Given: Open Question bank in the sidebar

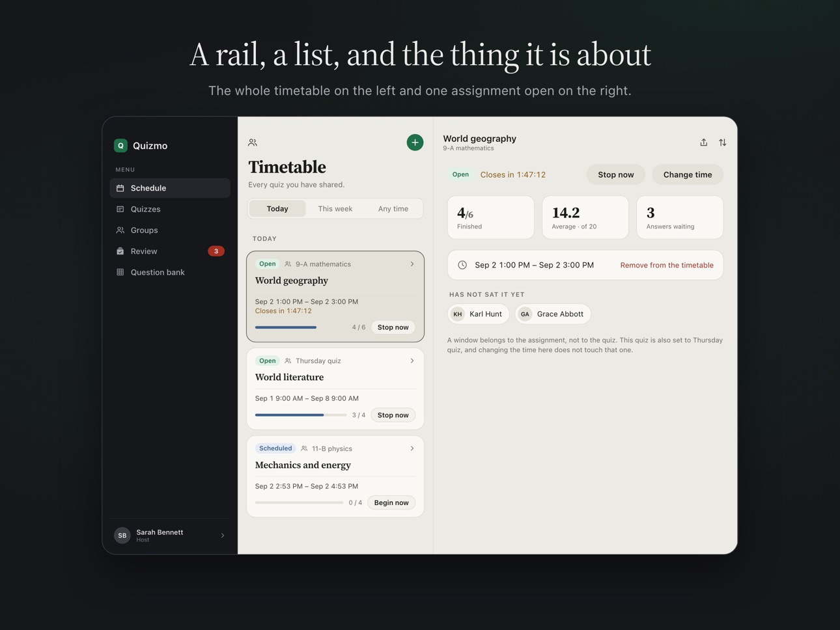Looking at the screenshot, I should point(170,272).
